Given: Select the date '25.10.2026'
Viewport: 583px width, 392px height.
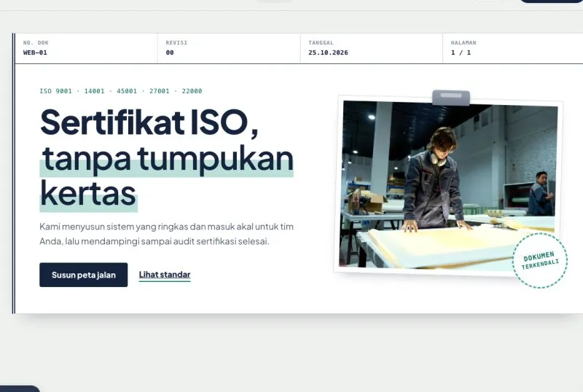Looking at the screenshot, I should 328,52.
